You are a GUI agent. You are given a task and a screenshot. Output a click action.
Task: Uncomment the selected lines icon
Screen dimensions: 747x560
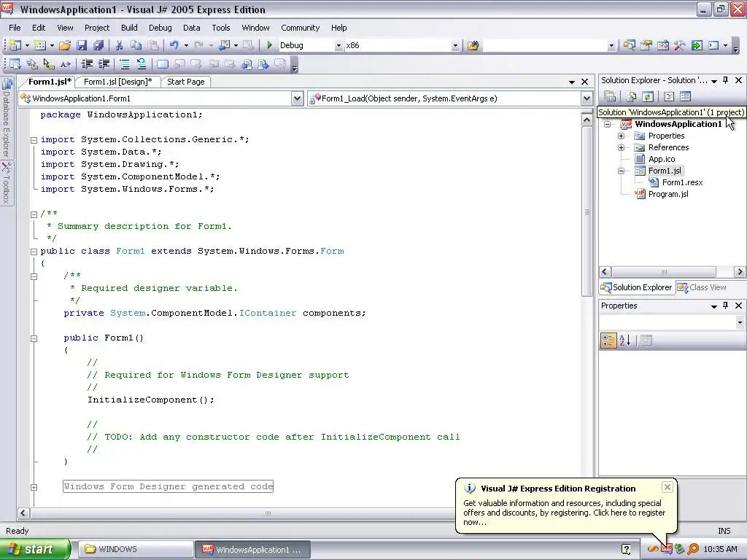pyautogui.click(x=141, y=64)
